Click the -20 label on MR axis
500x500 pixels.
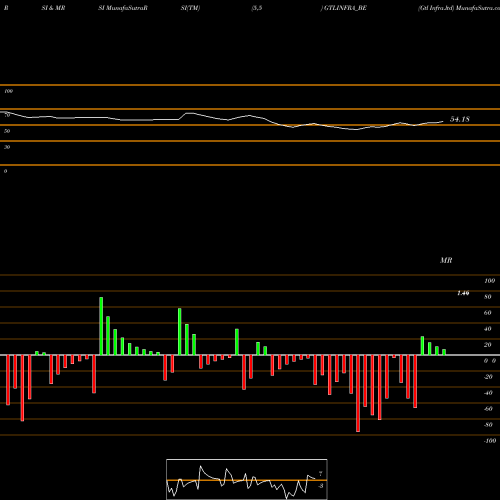click(x=488, y=377)
